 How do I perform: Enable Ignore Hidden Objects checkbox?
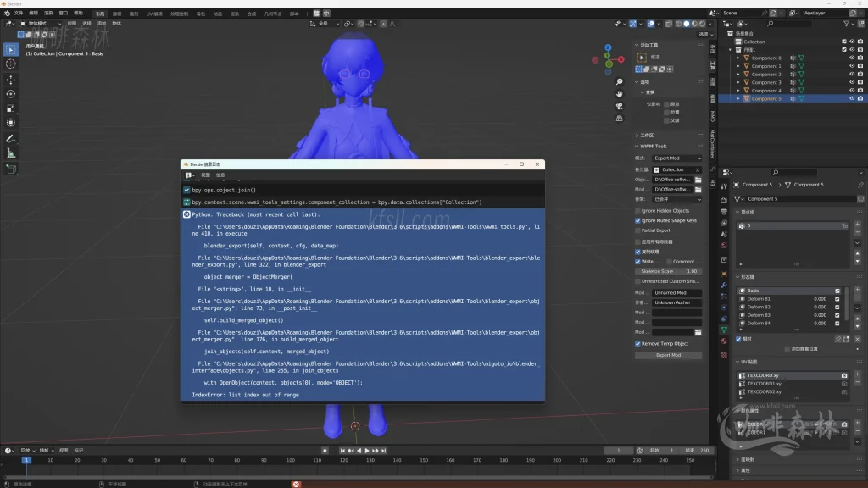pyautogui.click(x=638, y=210)
